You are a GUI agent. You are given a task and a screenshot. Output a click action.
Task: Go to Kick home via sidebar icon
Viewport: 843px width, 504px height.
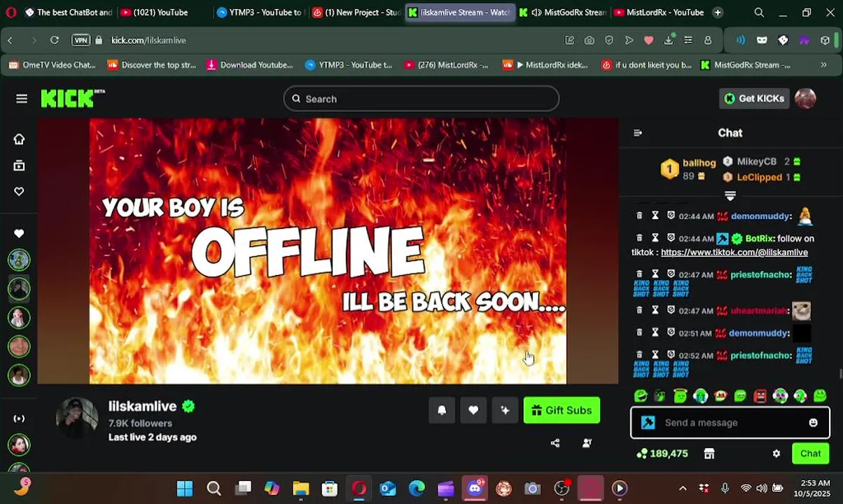click(19, 139)
